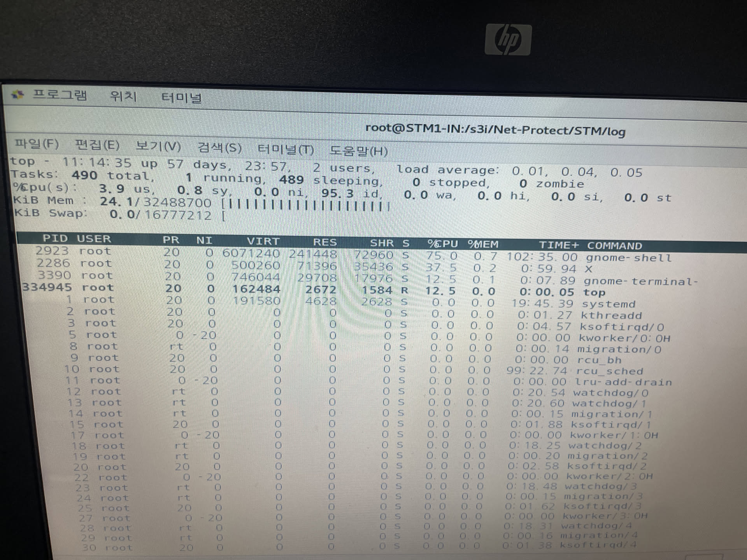Click the terminal window title text

495,129
